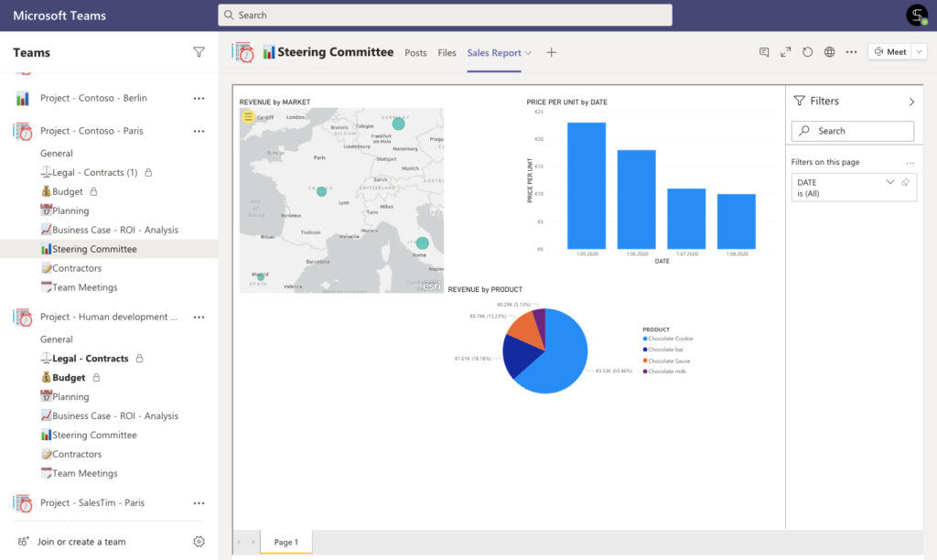Click the Filters pane search field

pos(853,131)
